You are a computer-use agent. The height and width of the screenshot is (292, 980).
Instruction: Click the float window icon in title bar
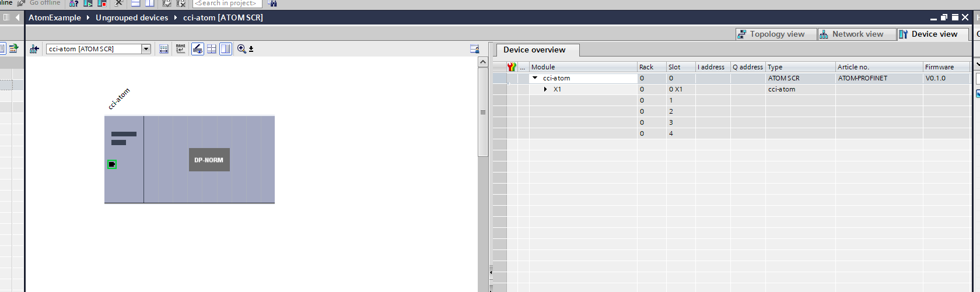tap(944, 17)
